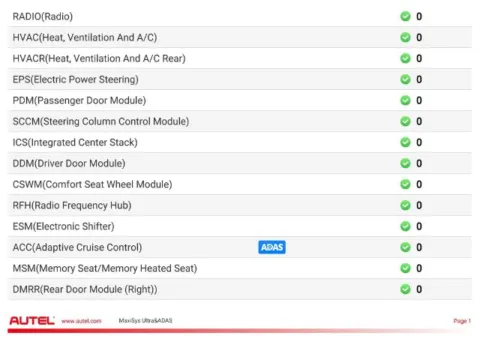Click the MaxiSys Ultra&ADAS footer text

coord(145,321)
